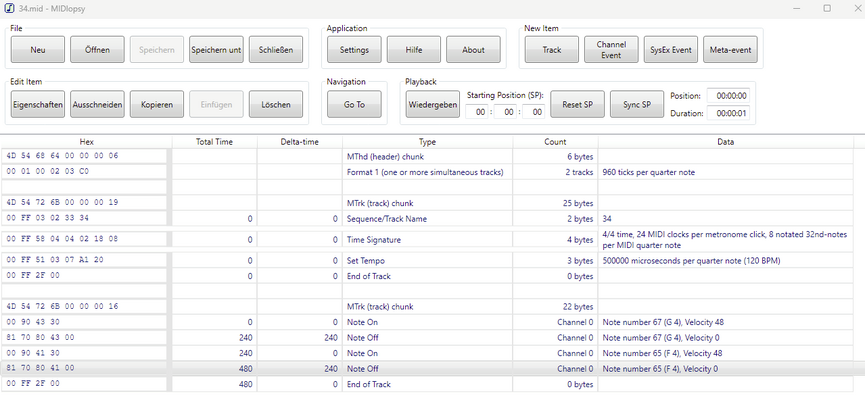
Task: Add a new Track item
Action: (x=552, y=50)
